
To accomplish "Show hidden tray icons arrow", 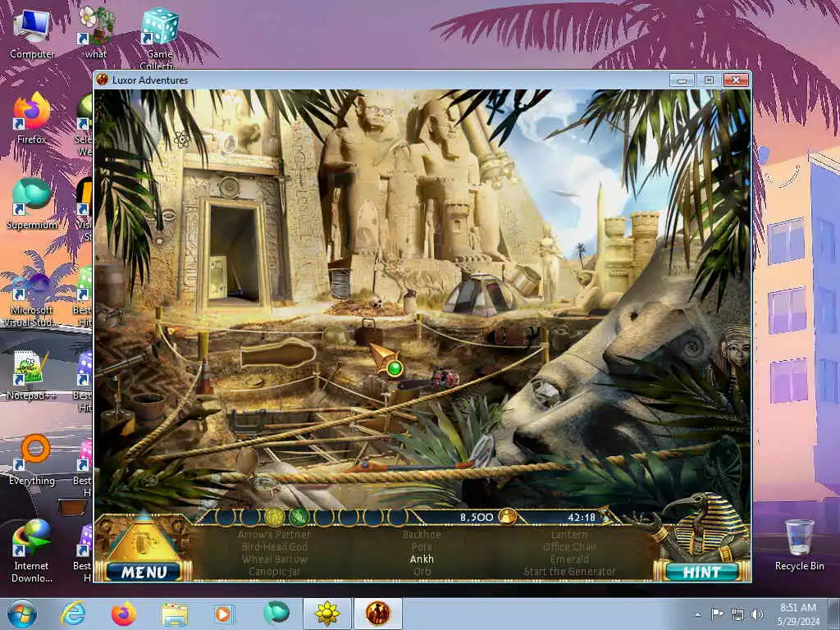I will coord(697,614).
